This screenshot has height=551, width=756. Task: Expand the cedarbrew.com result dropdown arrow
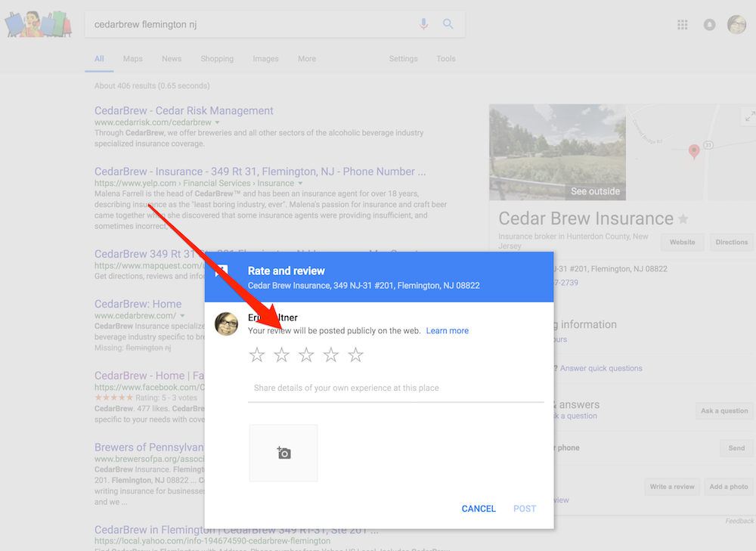182,316
